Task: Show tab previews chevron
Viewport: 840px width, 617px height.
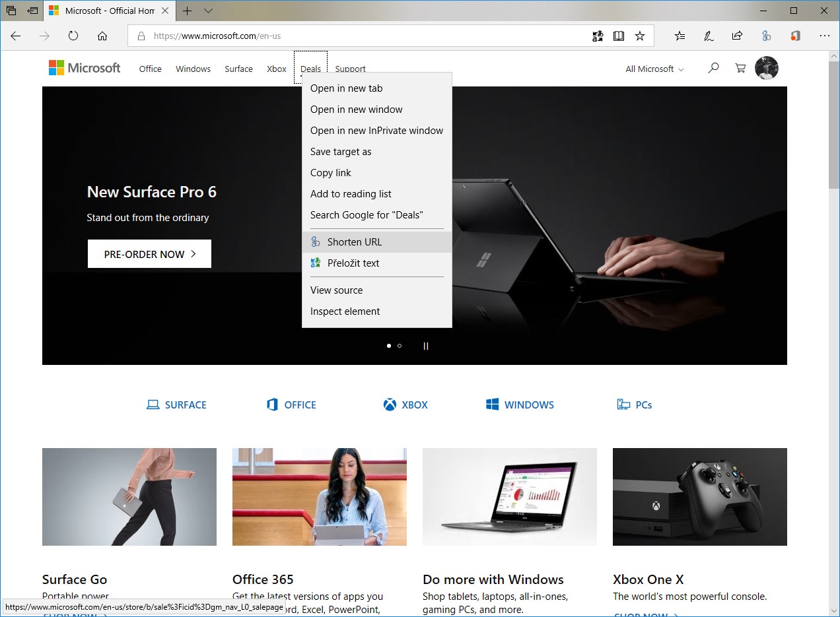Action: point(209,11)
